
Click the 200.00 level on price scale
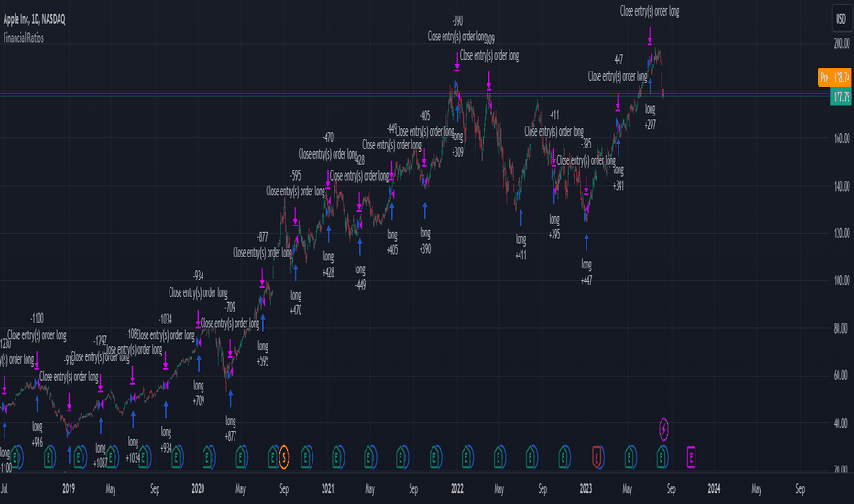[841, 44]
